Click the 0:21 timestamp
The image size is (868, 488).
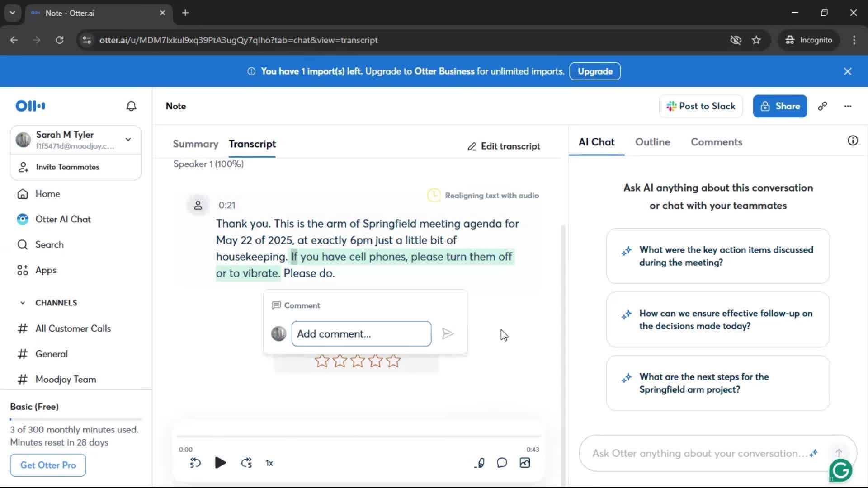[x=227, y=205]
